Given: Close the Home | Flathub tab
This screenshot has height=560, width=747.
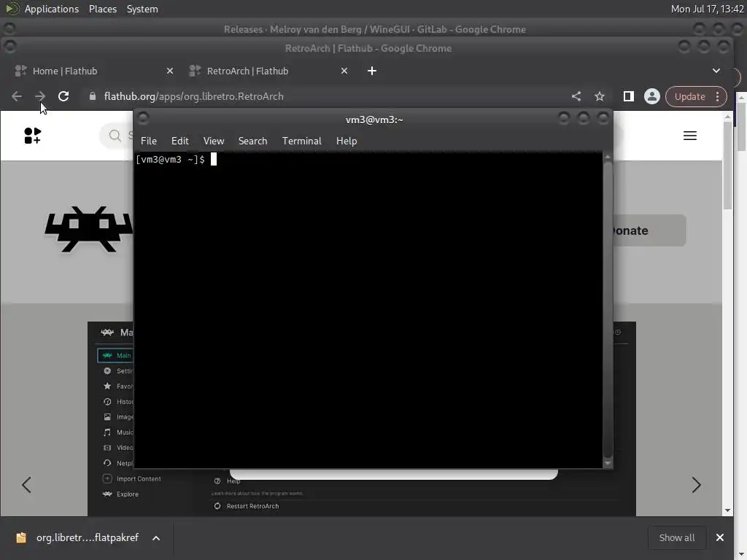Looking at the screenshot, I should click(x=169, y=71).
